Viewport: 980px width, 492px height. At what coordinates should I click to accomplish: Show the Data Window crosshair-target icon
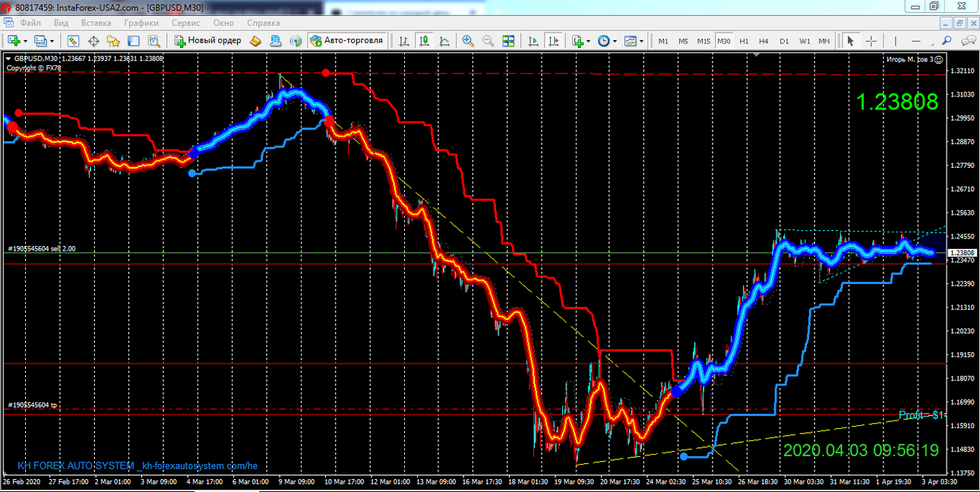coord(94,41)
